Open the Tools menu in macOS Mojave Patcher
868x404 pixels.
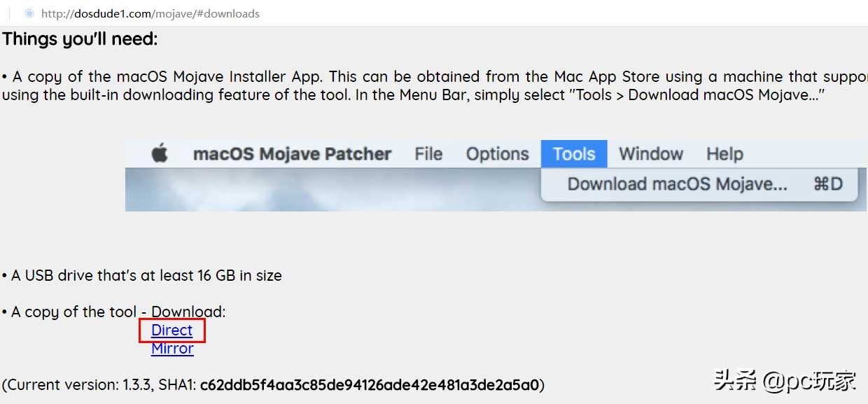click(x=573, y=153)
